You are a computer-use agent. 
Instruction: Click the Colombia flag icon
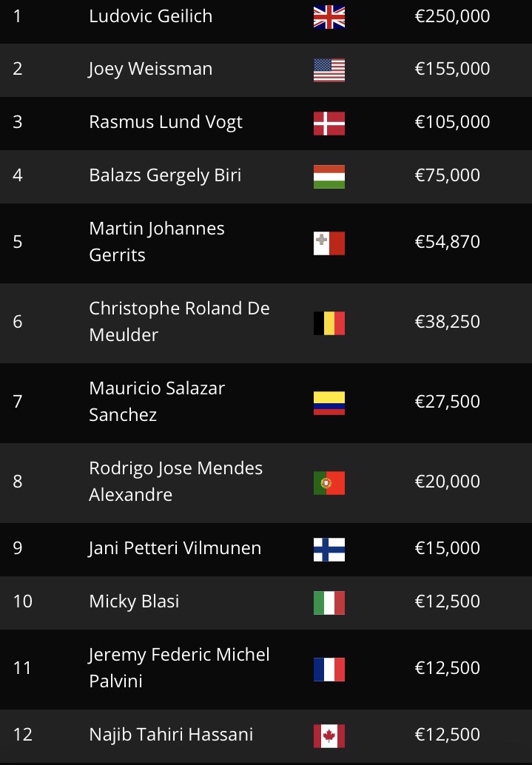(329, 402)
